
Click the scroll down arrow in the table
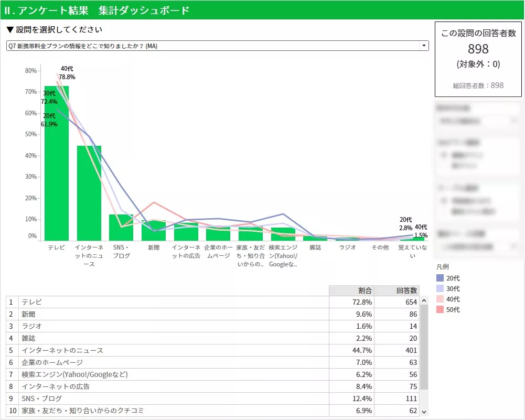(x=424, y=412)
